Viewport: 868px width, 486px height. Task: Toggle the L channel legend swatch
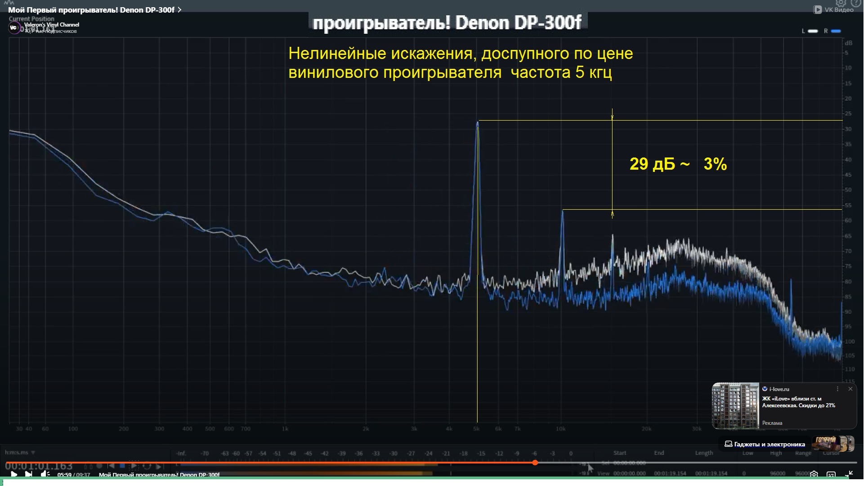[x=813, y=31]
